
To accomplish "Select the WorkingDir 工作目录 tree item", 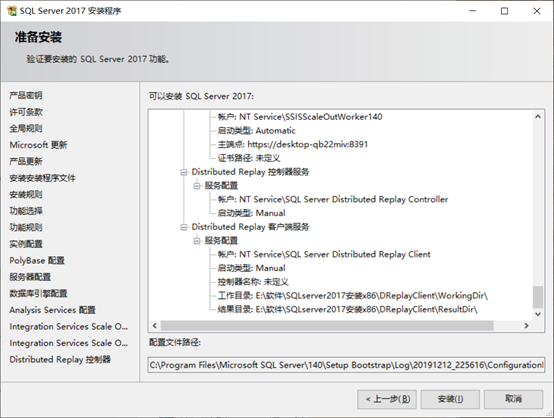I will (353, 296).
